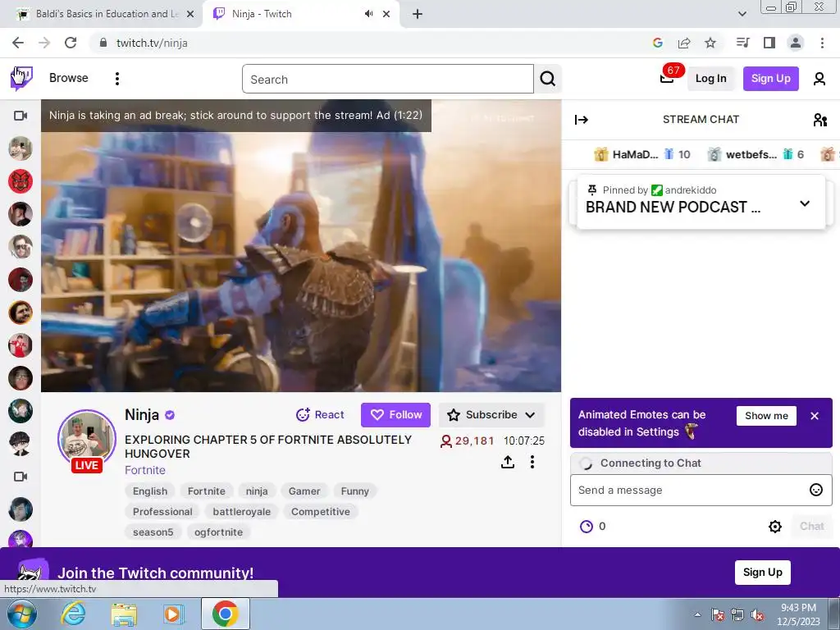
Task: Click the recommended channels camera icon in lower sidebar
Action: [21, 477]
